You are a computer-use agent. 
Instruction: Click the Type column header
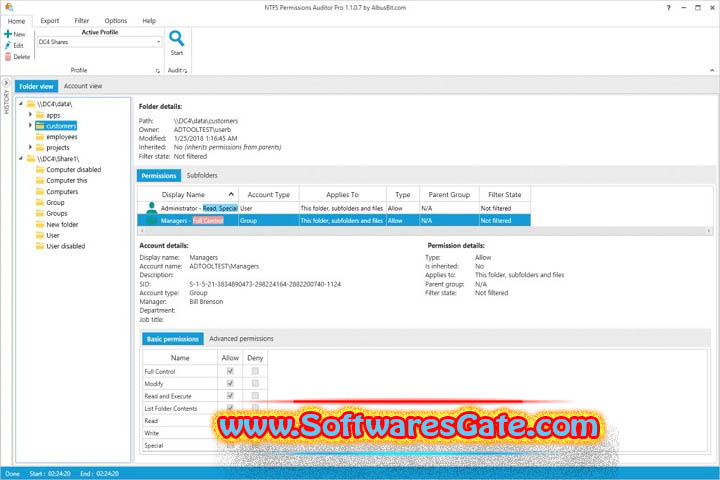click(x=403, y=195)
